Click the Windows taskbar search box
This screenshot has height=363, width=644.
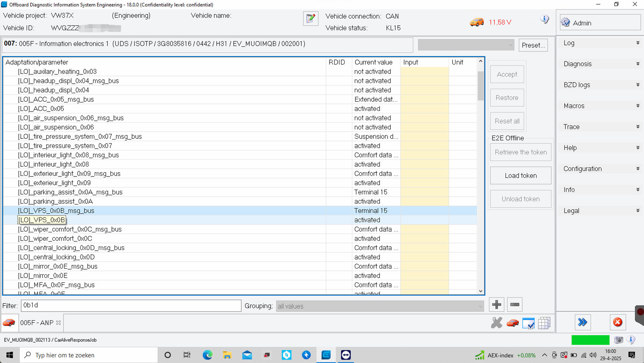[x=89, y=355]
